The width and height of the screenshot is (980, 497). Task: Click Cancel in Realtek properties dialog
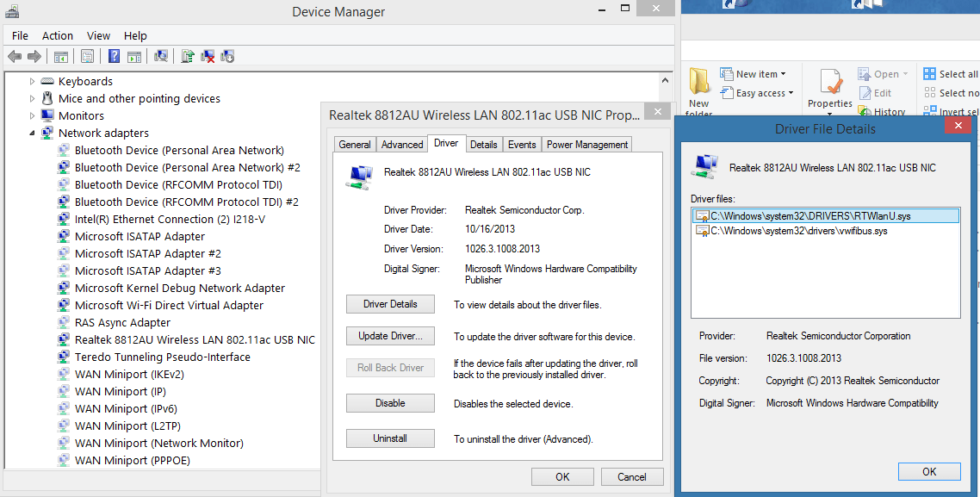click(632, 477)
